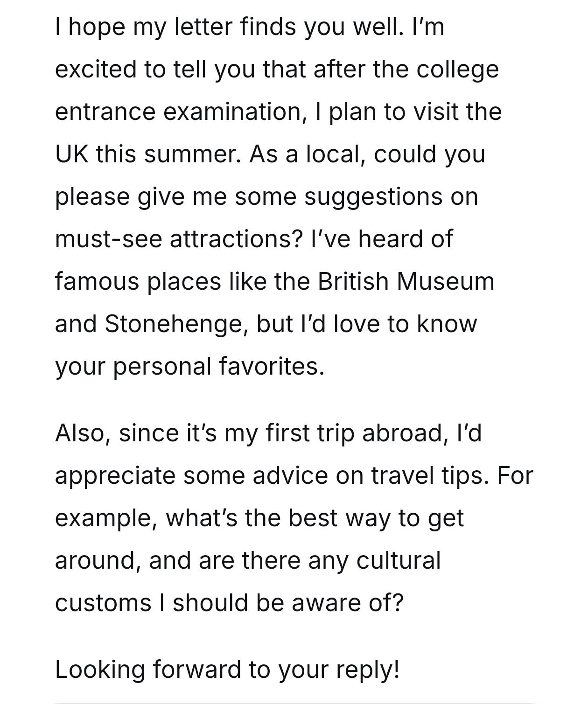Click the words "British Museum"

point(406,281)
